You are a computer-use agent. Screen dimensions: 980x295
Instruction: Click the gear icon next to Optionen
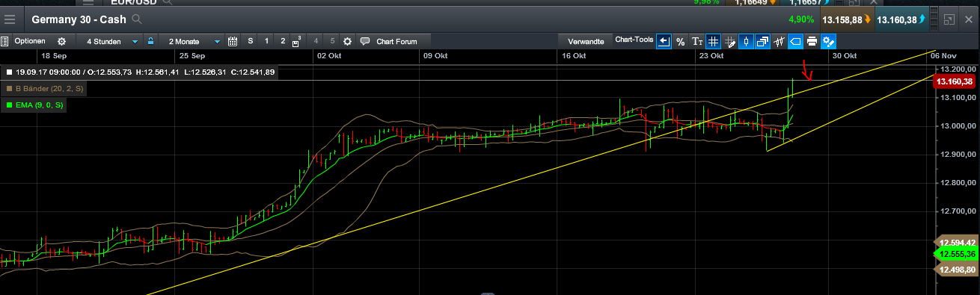(61, 41)
